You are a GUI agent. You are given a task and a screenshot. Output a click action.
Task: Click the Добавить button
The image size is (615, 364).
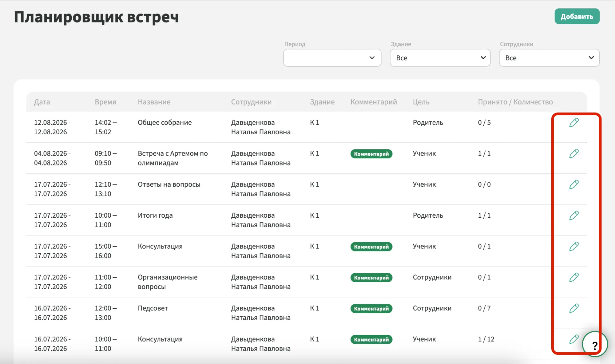tap(577, 16)
